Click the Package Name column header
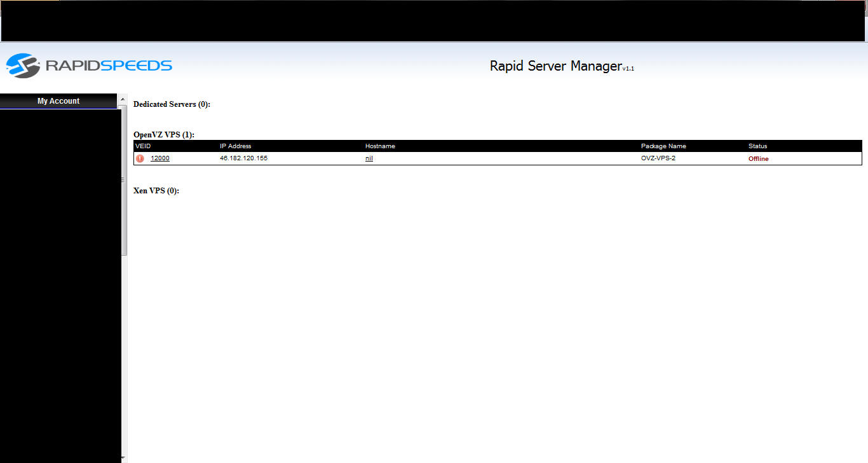This screenshot has height=463, width=868. click(663, 146)
